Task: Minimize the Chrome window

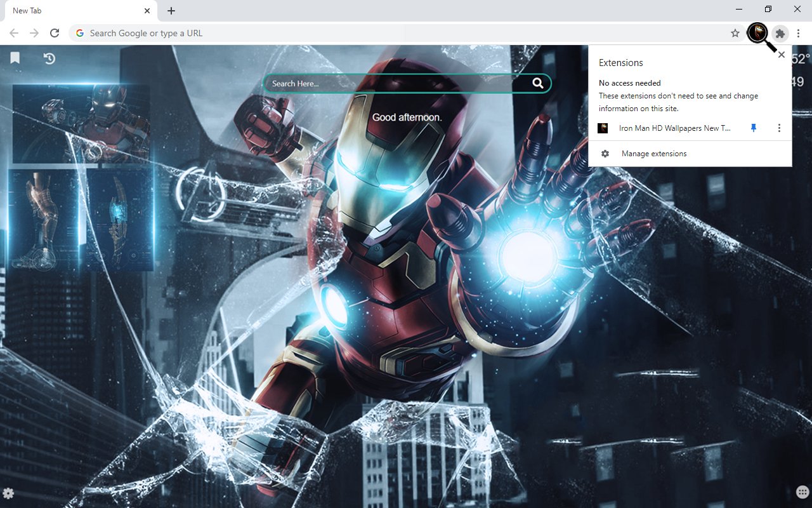Action: [740, 9]
